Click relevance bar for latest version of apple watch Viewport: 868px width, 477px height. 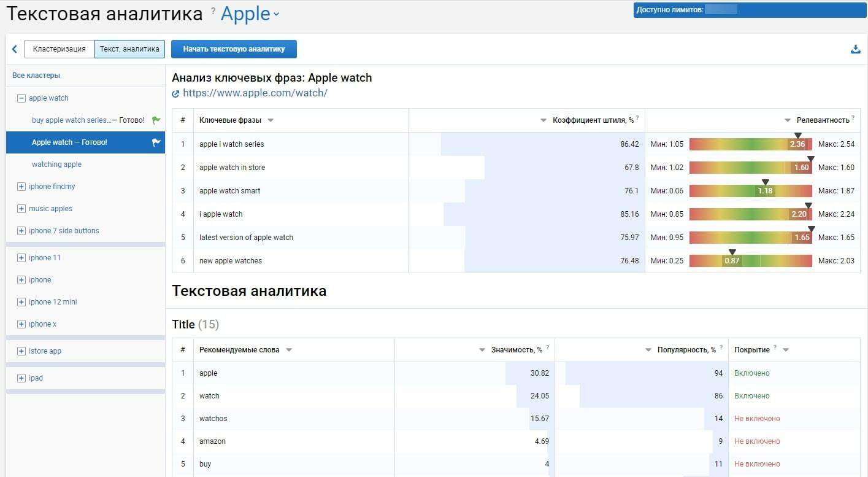click(x=751, y=238)
